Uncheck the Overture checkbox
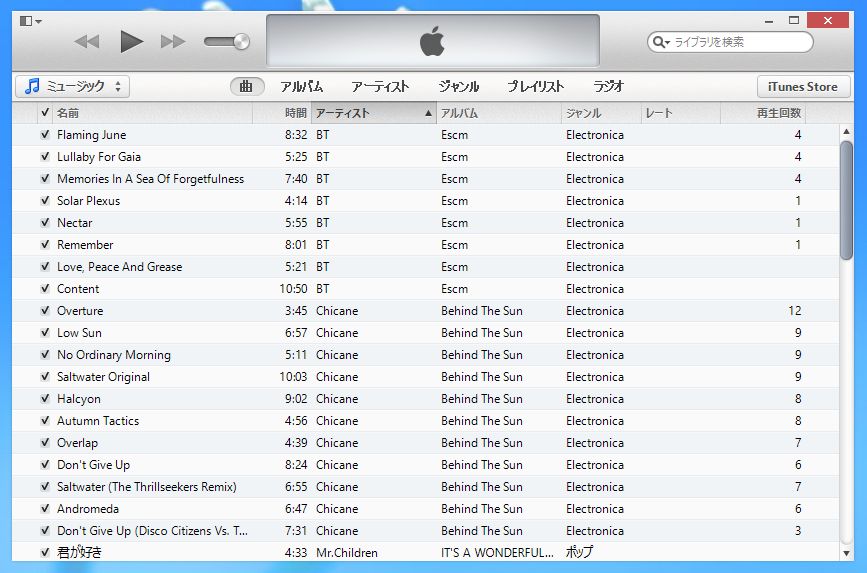The image size is (867, 573). tap(45, 311)
